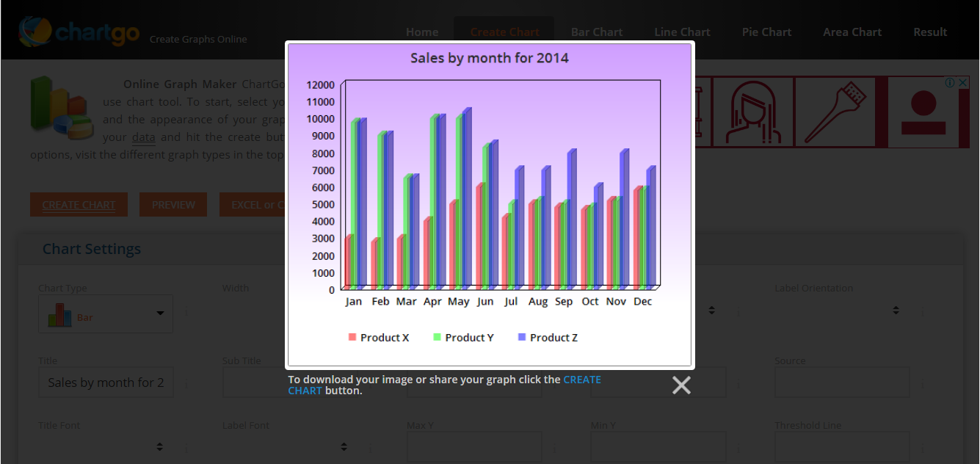Click the preview chart image
The width and height of the screenshot is (980, 464).
[490, 205]
